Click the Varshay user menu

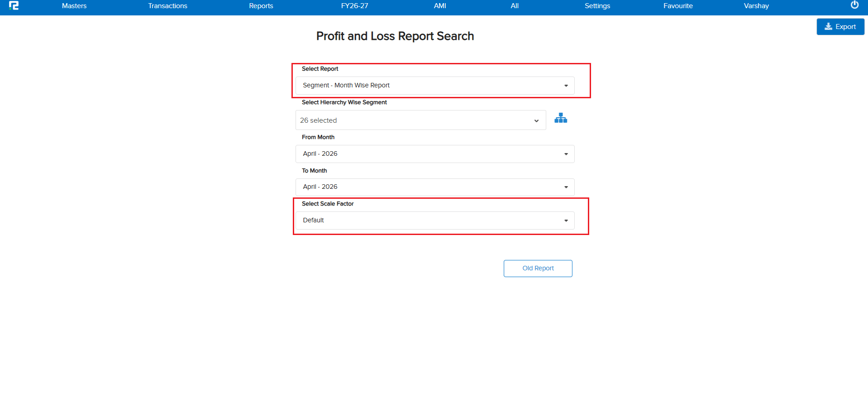756,6
